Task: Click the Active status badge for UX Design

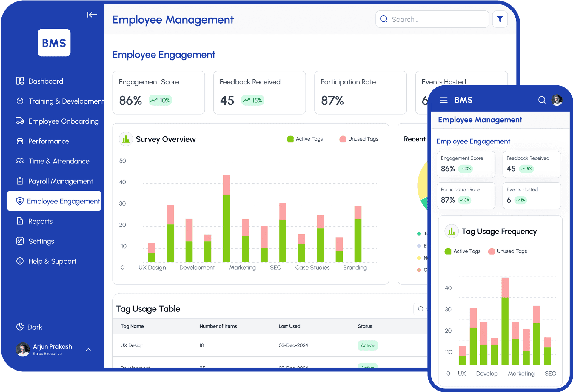Action: [367, 345]
